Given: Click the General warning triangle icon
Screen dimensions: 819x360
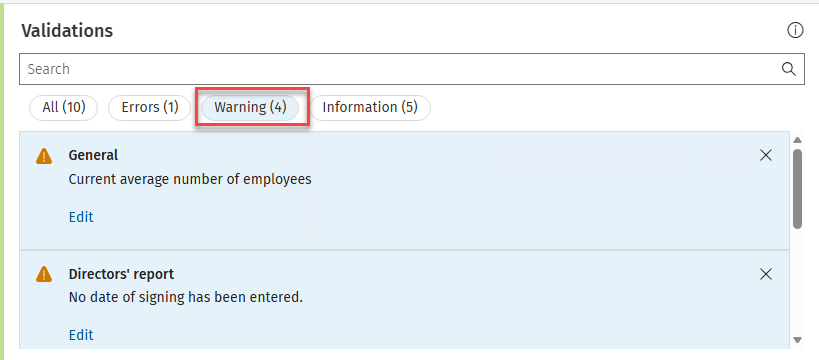Looking at the screenshot, I should 44,156.
